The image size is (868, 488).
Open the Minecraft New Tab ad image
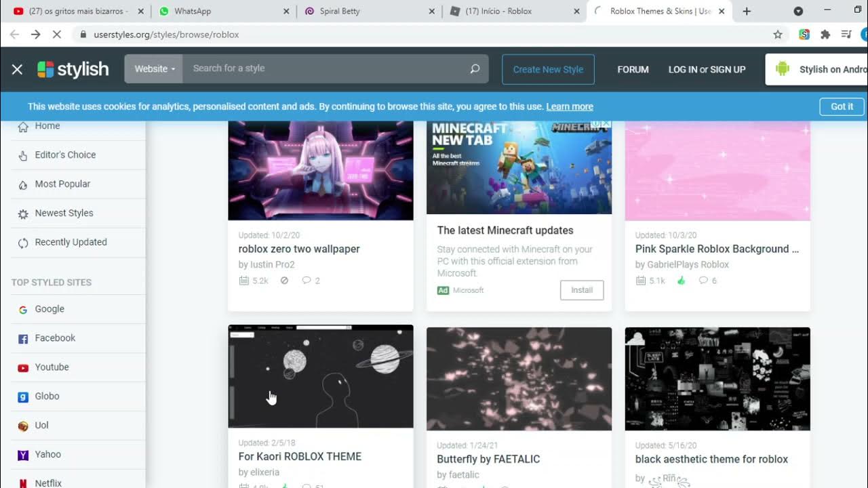tap(519, 168)
